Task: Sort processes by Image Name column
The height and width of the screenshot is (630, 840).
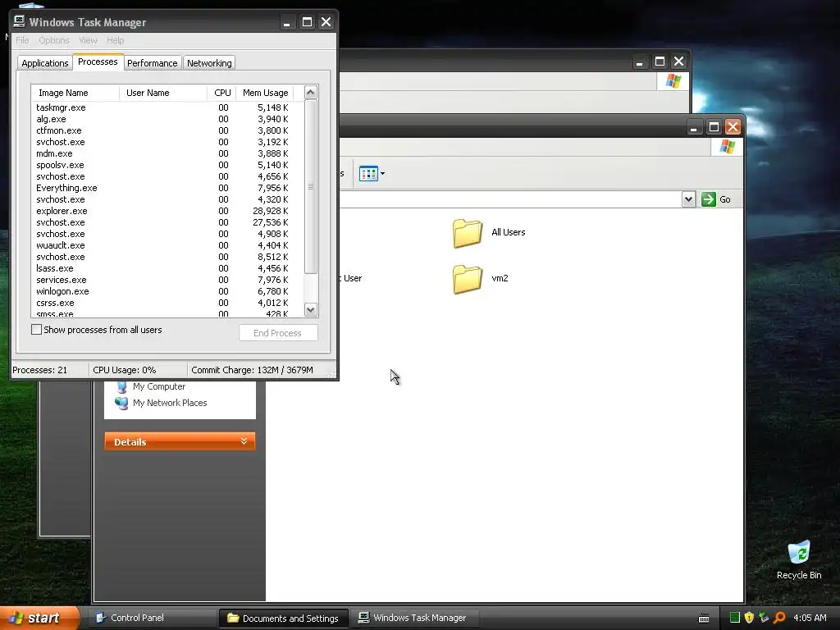Action: tap(75, 93)
